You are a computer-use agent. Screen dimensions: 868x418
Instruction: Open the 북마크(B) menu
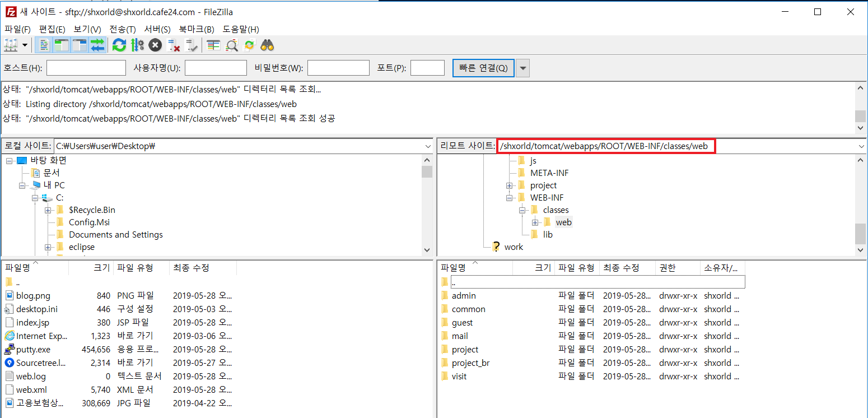pos(197,29)
